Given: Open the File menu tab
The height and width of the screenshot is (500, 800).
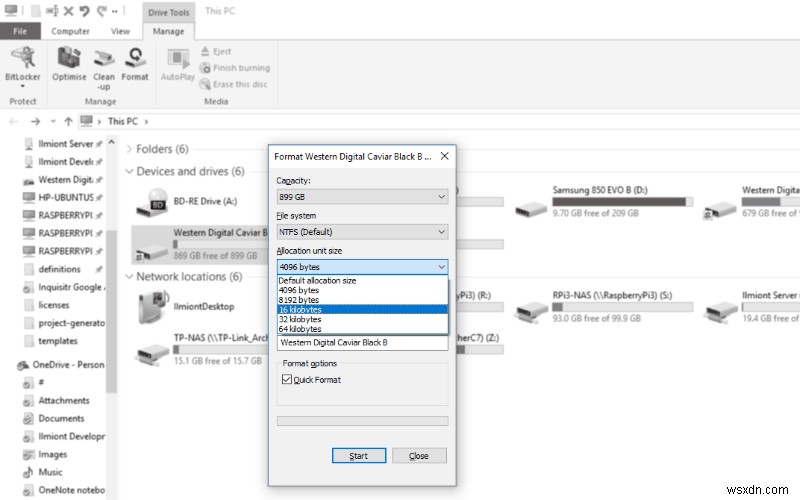Looking at the screenshot, I should pyautogui.click(x=20, y=31).
